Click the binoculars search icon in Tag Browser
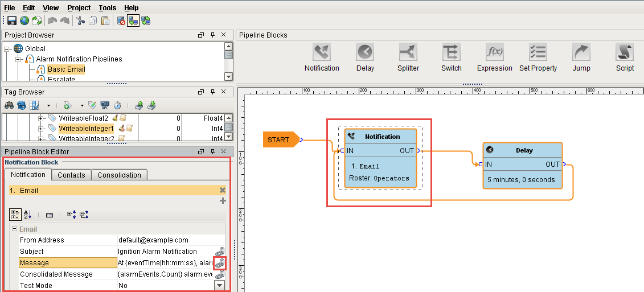 (9, 105)
